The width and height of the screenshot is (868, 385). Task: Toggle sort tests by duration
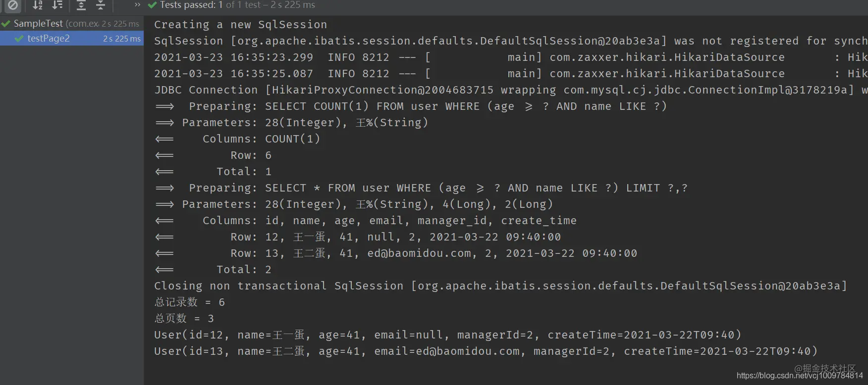[57, 5]
